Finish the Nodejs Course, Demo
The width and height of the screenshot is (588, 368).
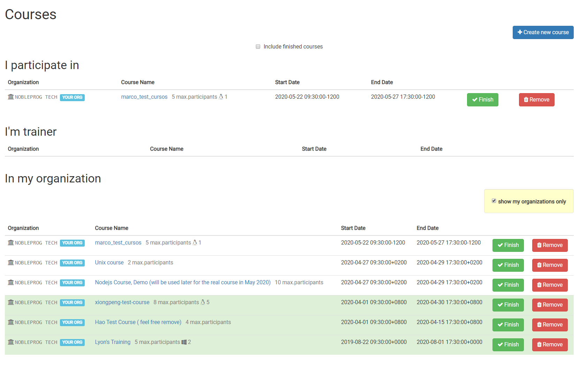[x=508, y=285]
